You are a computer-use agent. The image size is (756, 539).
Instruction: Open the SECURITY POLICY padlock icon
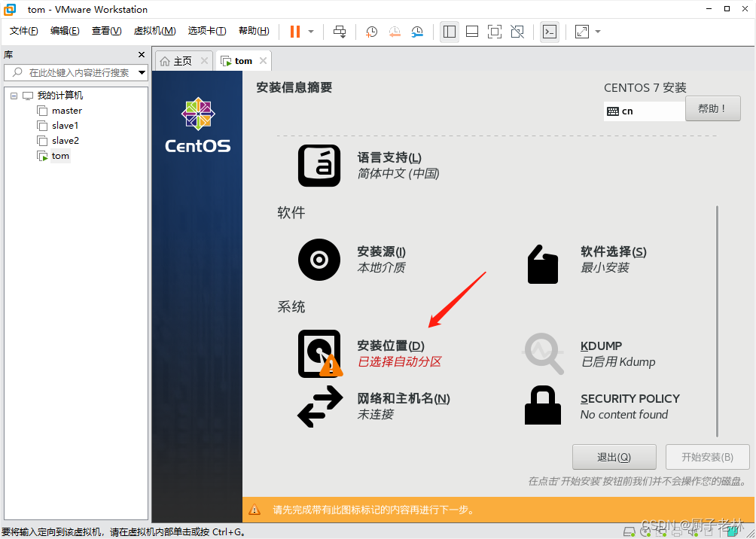pyautogui.click(x=543, y=405)
